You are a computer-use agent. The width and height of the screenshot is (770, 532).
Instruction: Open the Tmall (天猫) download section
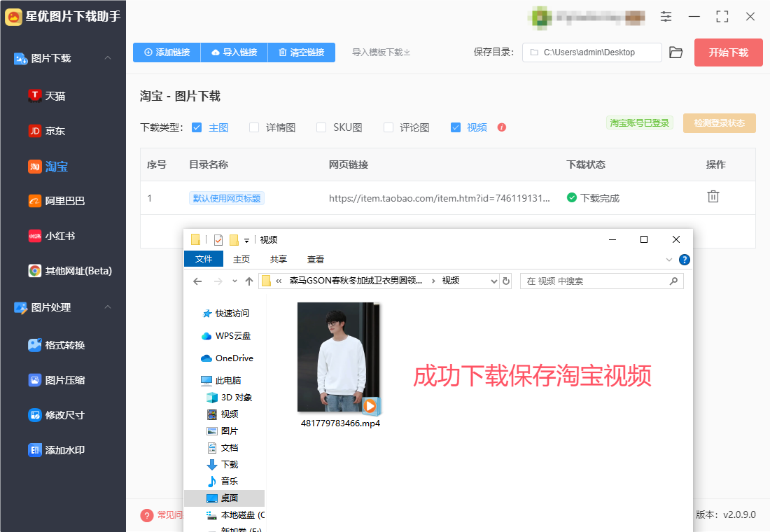coord(47,96)
